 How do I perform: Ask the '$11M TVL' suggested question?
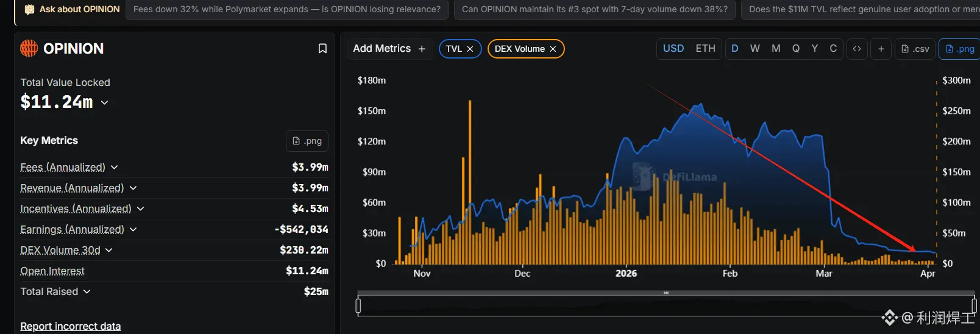click(x=861, y=10)
